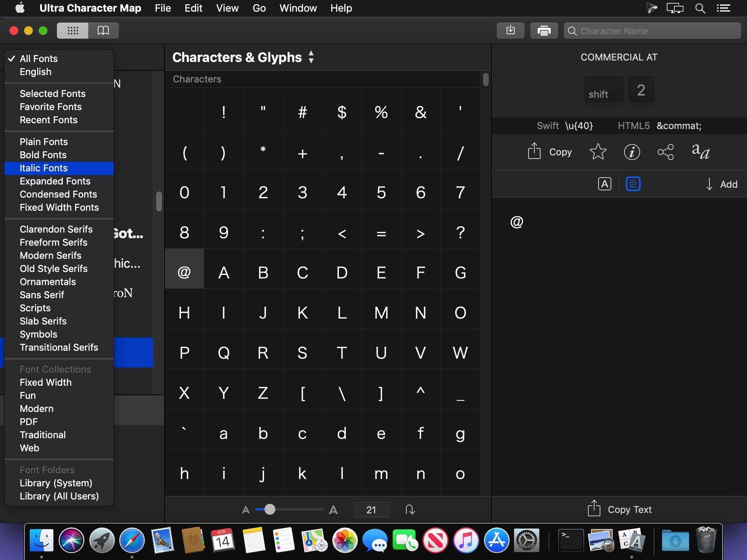Viewport: 747px width, 560px height.
Task: Open Siri from the Dock
Action: 71,540
